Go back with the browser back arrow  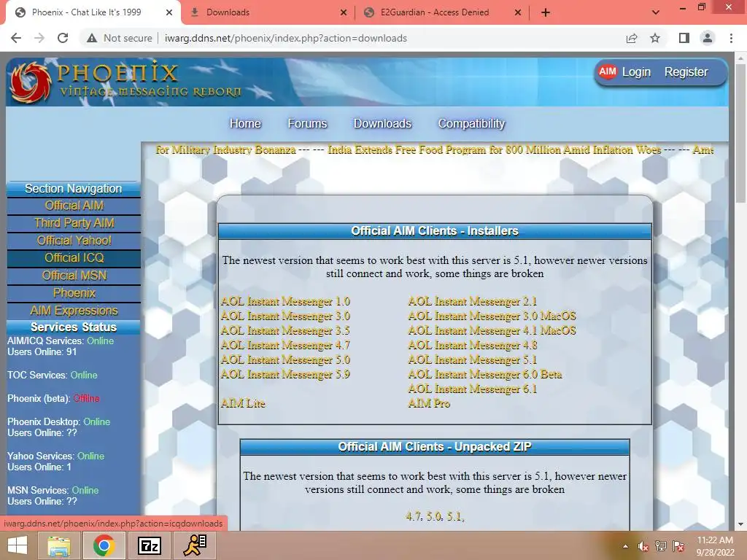click(16, 38)
